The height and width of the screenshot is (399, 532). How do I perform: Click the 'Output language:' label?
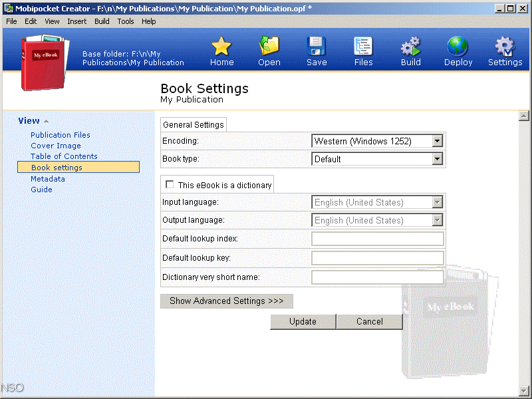[194, 220]
